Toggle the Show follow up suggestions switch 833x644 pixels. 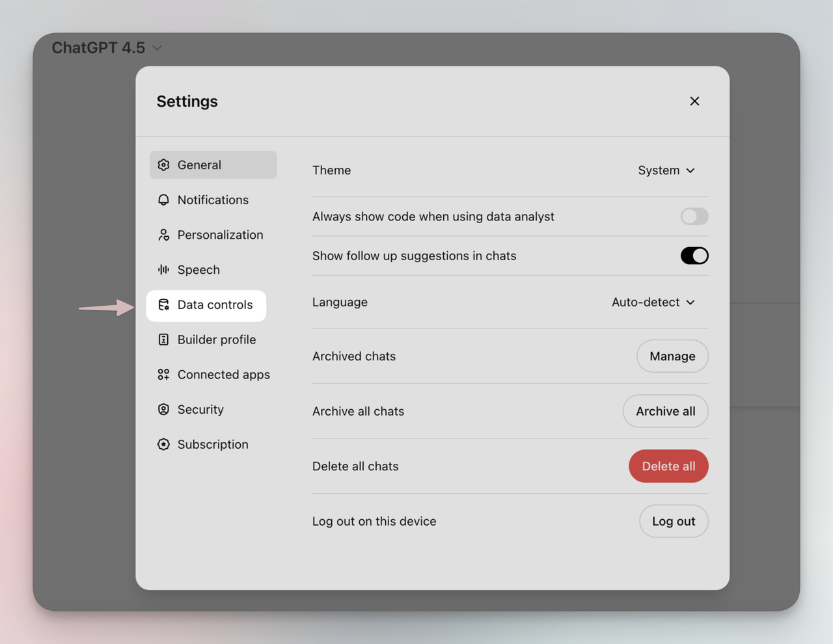[x=694, y=256]
